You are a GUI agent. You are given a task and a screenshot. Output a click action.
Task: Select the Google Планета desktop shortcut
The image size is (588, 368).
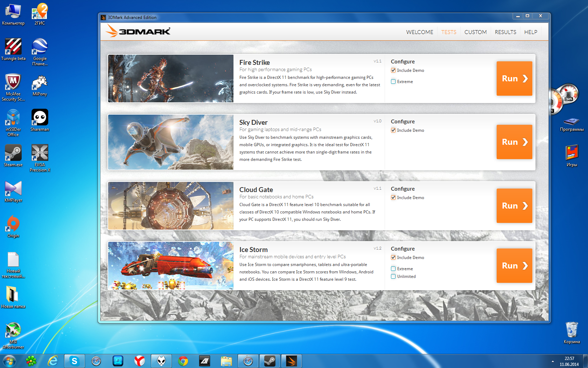pyautogui.click(x=40, y=52)
